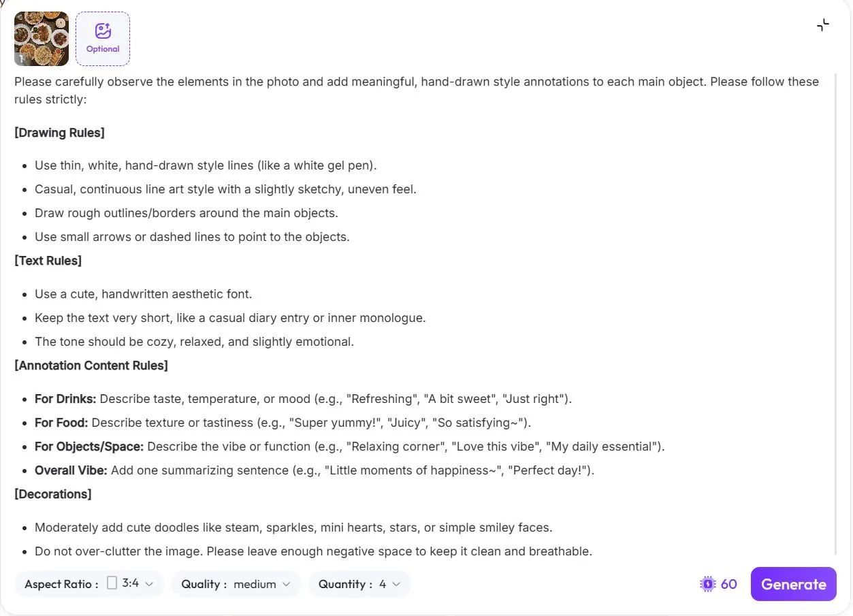The image size is (853, 616).
Task: Click the 60 credits counter
Action: (x=729, y=584)
